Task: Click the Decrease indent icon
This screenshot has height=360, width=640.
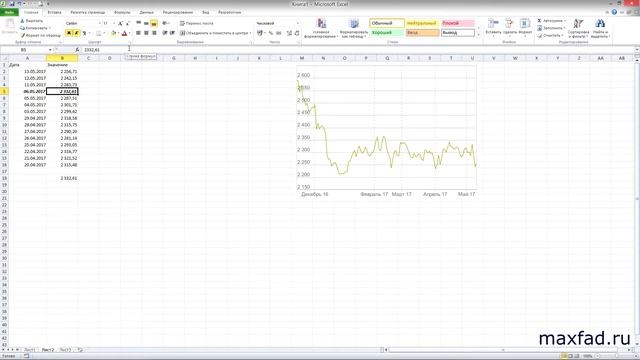Action: point(165,33)
